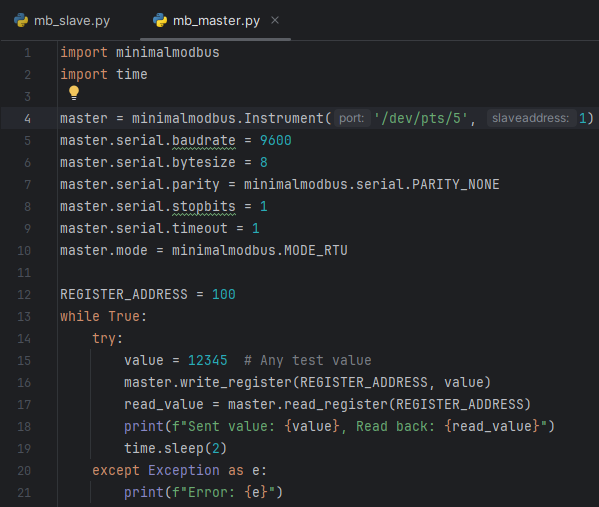This screenshot has height=507, width=599.
Task: Click the yellow lightbulb quick-fix icon
Action: pos(74,93)
